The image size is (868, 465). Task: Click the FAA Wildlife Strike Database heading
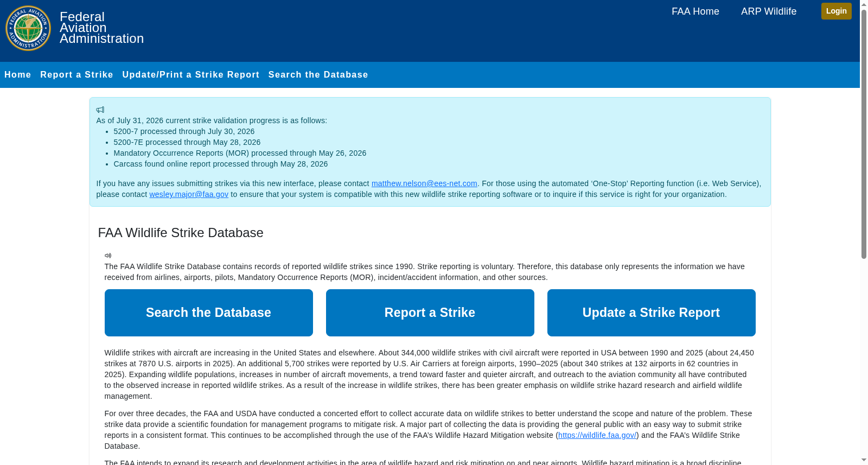(x=181, y=233)
